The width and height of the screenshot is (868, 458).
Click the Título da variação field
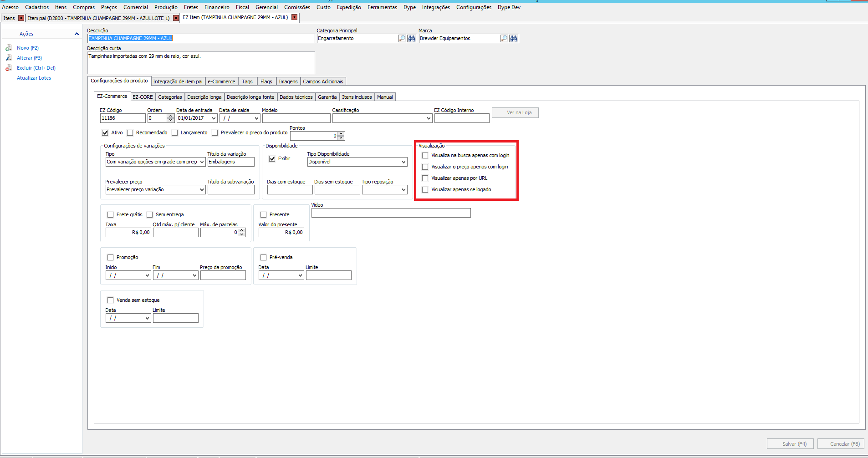pos(231,162)
